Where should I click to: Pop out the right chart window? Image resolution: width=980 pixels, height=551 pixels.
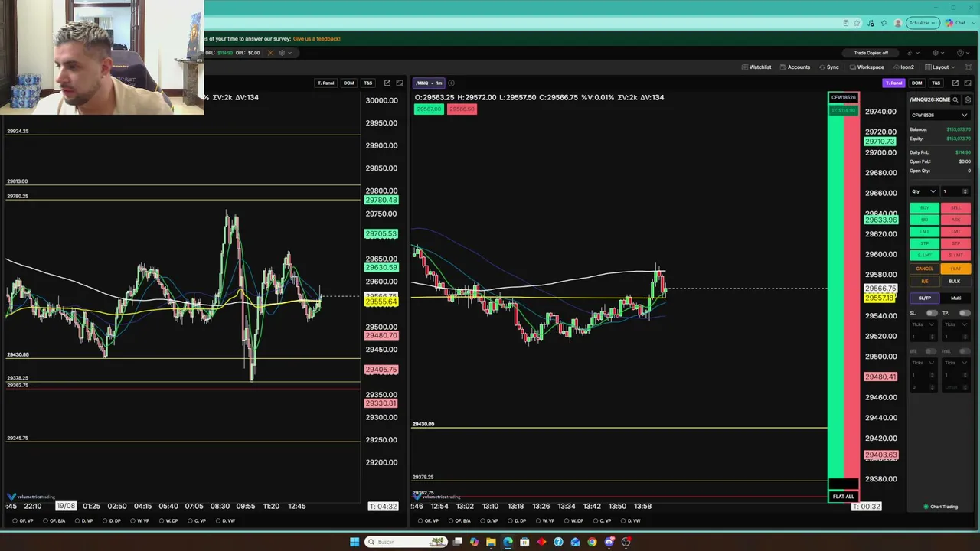pos(955,83)
